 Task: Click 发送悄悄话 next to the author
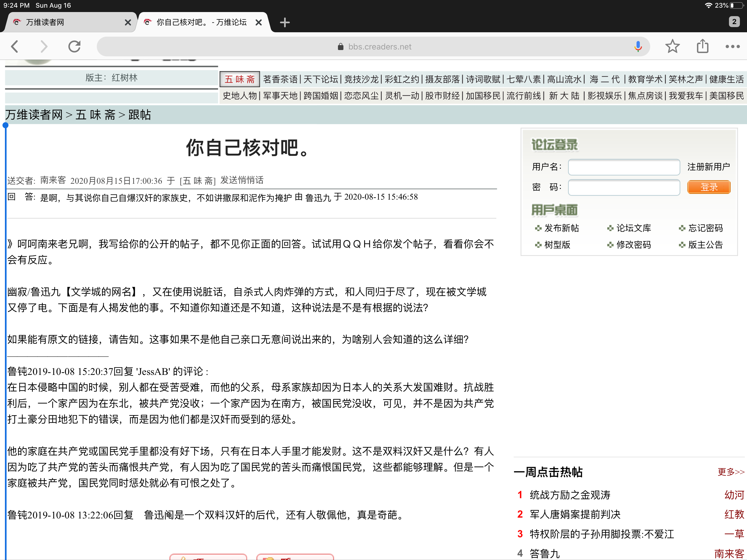242,180
